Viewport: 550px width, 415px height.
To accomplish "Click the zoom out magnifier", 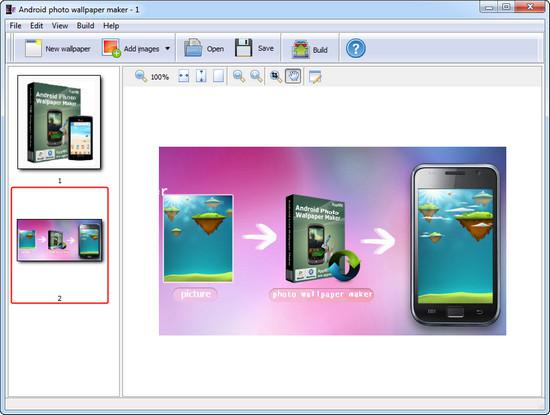I will pyautogui.click(x=239, y=76).
